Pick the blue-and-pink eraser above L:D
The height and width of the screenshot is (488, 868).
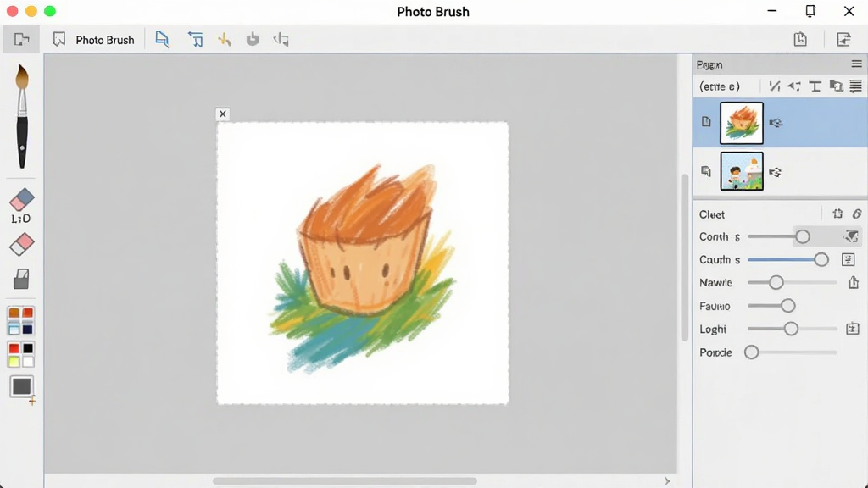click(21, 200)
